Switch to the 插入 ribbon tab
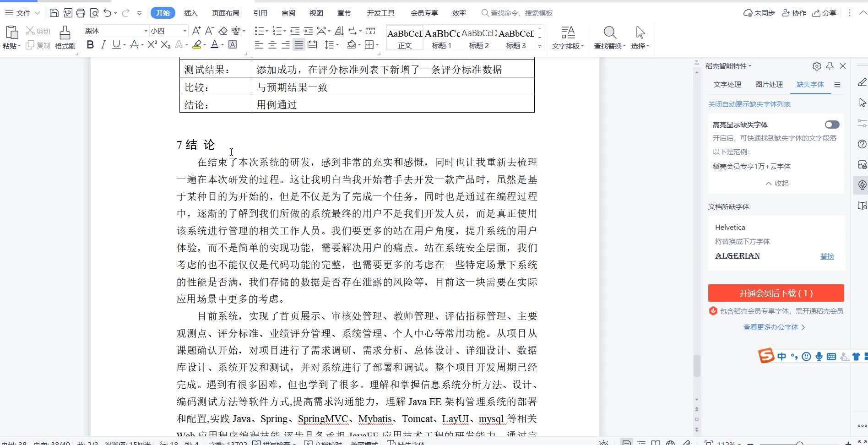 click(x=190, y=13)
